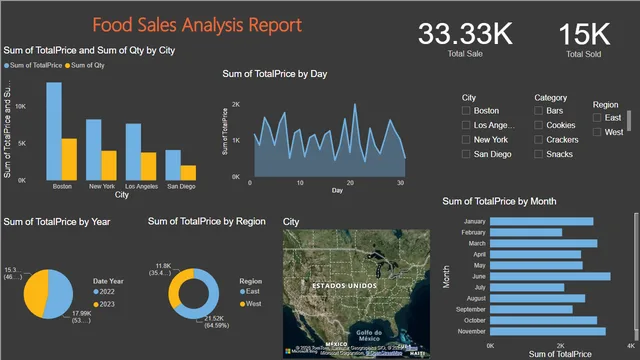This screenshot has width=640, height=360.
Task: Select the Boston blue TotalPrice bar
Action: 54,131
